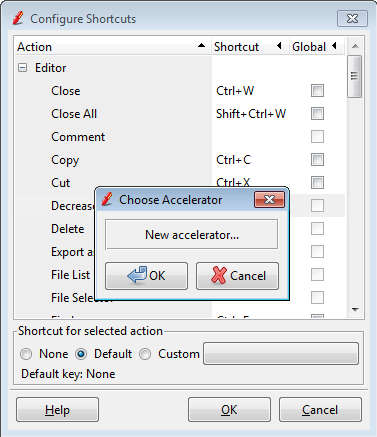Open Help in Configure Shortcuts dialog

tap(57, 410)
